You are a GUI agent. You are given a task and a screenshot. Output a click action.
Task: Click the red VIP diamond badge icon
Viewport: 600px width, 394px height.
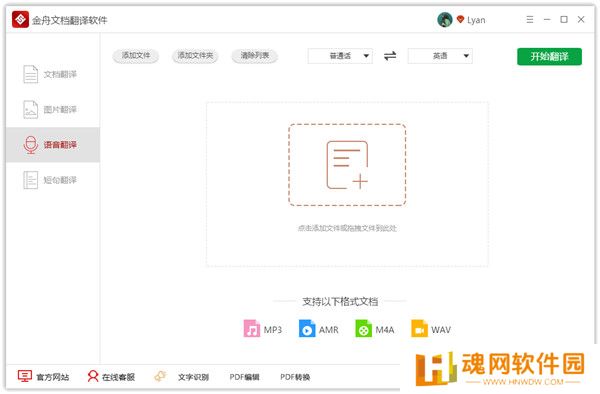(460, 19)
